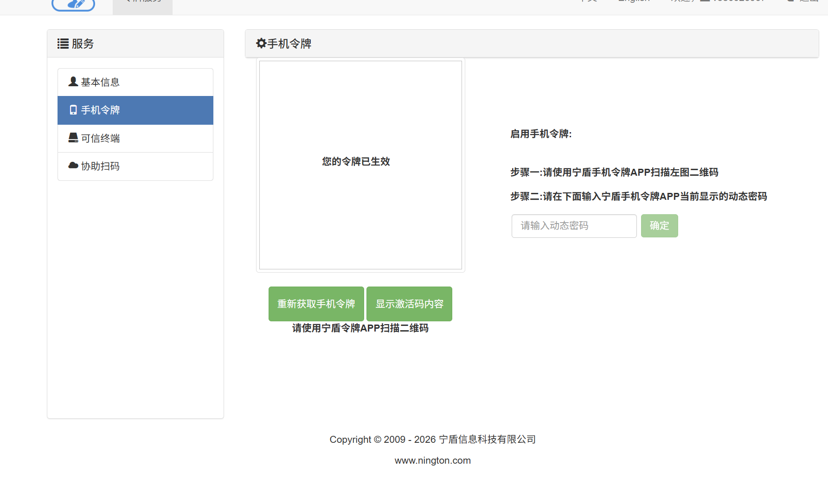Click the cloud icon beside 协助扫码

pos(73,166)
